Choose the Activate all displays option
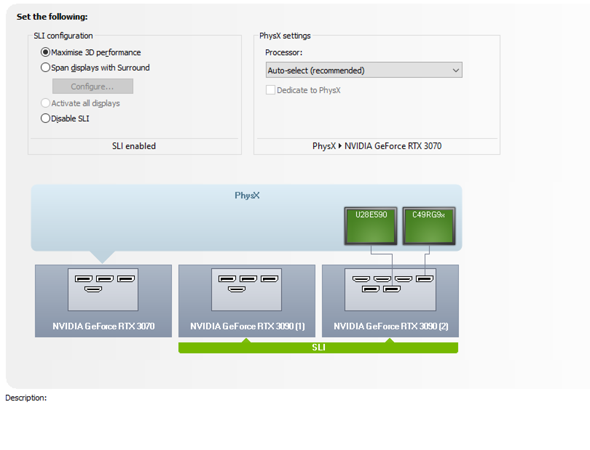Image resolution: width=590 pixels, height=450 pixels. click(x=45, y=103)
